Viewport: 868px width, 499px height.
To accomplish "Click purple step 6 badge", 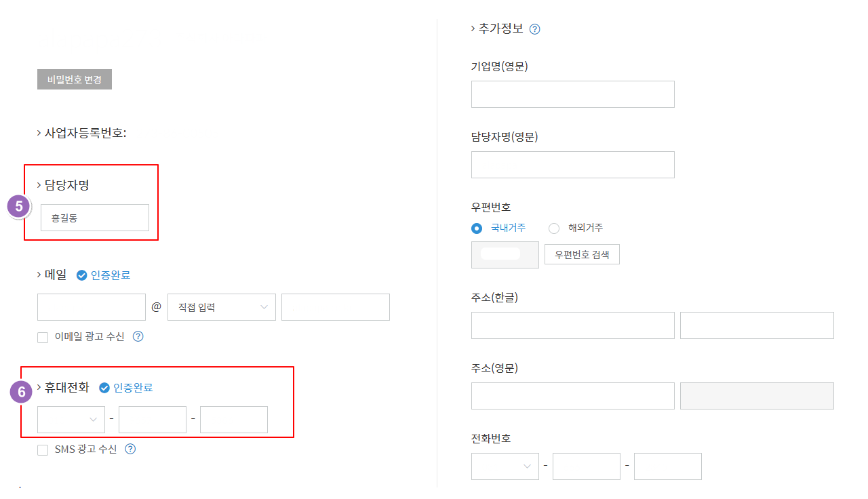I will coord(21,392).
